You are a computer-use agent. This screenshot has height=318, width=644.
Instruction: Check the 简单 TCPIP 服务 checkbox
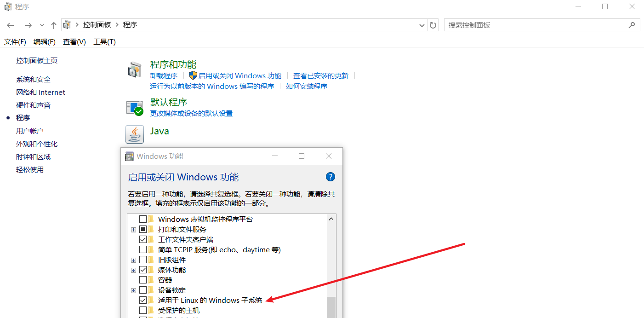tap(143, 250)
